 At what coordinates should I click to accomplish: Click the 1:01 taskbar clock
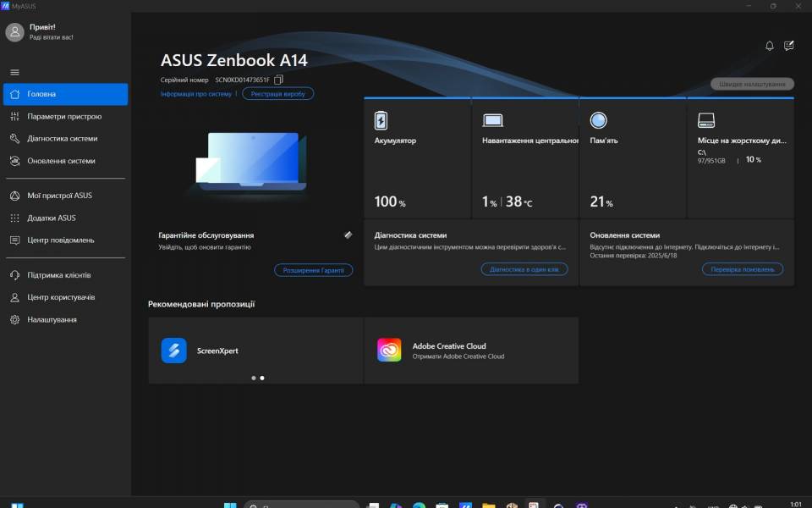point(796,505)
